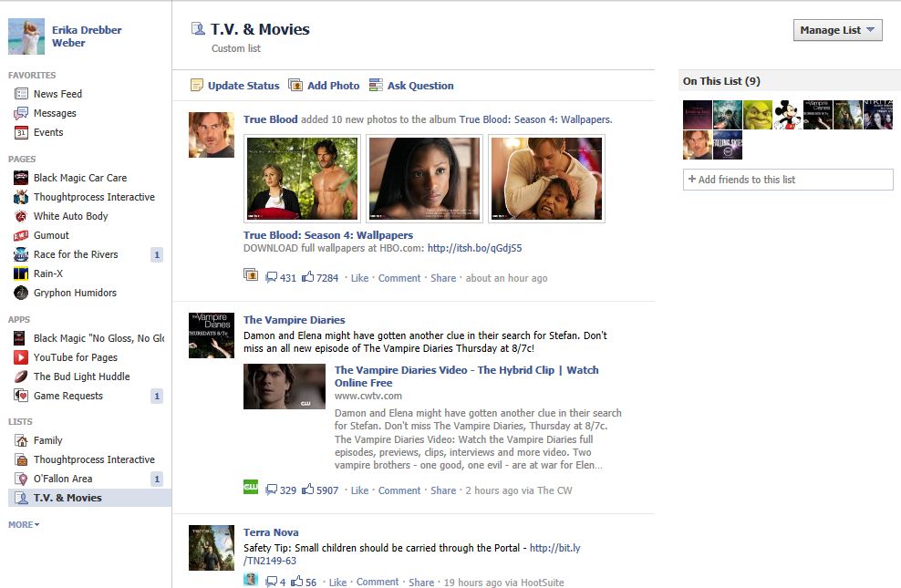Click the small icon below Terra Nova post

click(251, 580)
